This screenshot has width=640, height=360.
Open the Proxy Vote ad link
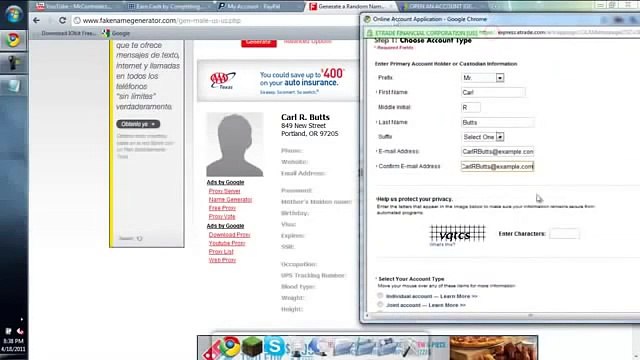[x=222, y=217]
